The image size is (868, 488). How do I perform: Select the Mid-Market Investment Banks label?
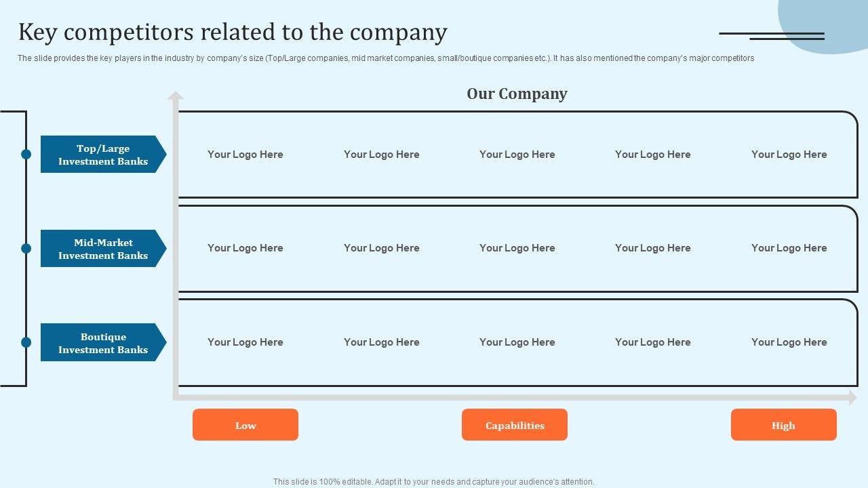click(x=103, y=249)
